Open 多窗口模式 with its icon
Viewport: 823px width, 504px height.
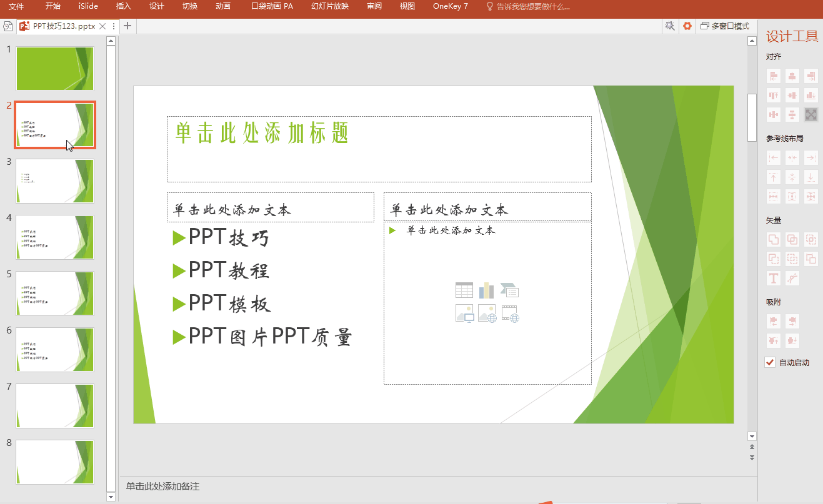click(x=722, y=26)
